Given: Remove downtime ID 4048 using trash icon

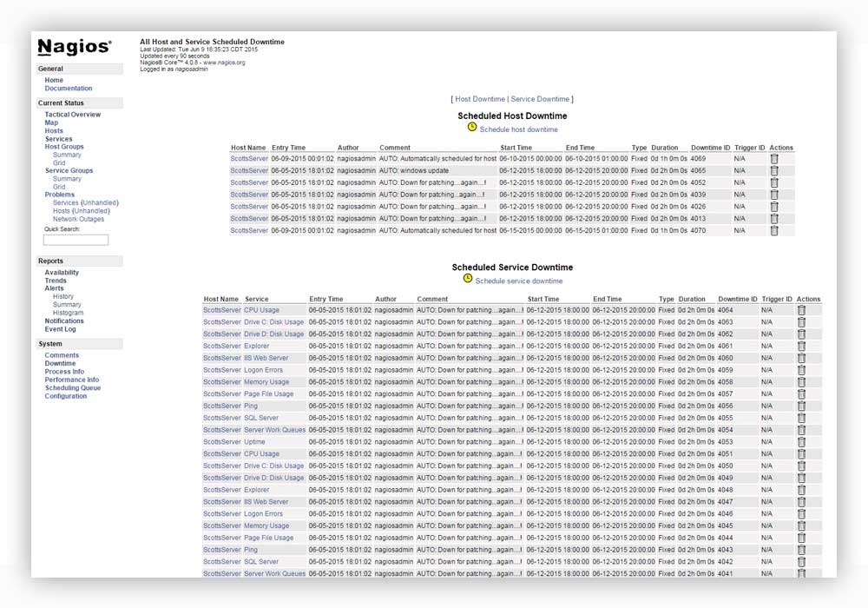Looking at the screenshot, I should (x=801, y=490).
